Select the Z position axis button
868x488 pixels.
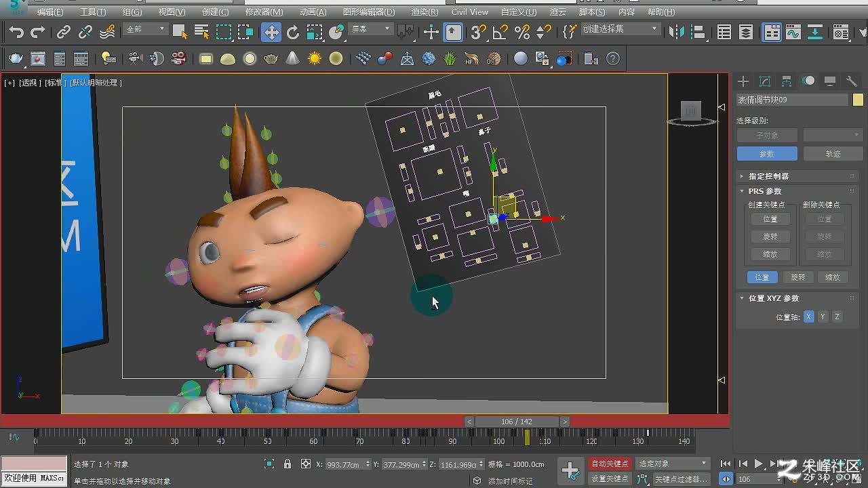(x=837, y=317)
